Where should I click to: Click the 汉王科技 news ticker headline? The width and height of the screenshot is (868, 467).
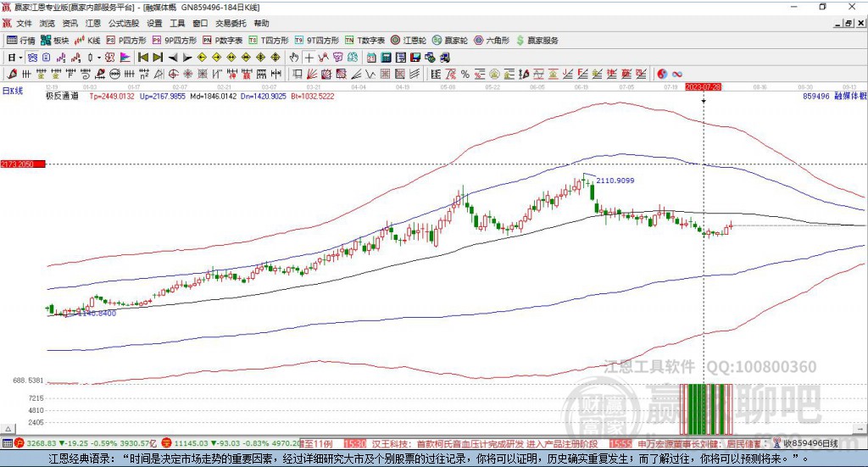click(x=485, y=443)
